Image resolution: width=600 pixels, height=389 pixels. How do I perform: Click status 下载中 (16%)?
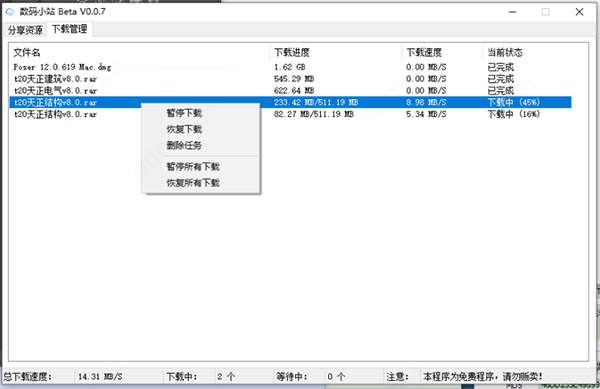(x=514, y=114)
